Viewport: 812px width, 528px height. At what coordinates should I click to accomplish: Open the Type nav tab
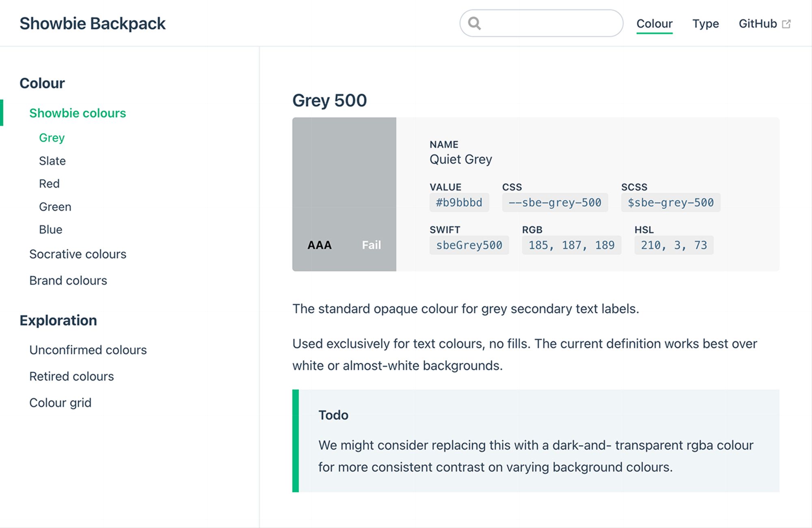pos(705,24)
